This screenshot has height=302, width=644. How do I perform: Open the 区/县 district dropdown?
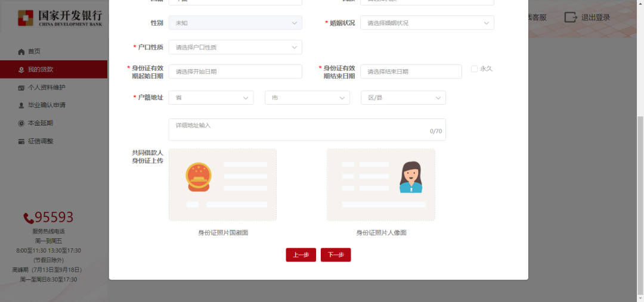tap(403, 98)
